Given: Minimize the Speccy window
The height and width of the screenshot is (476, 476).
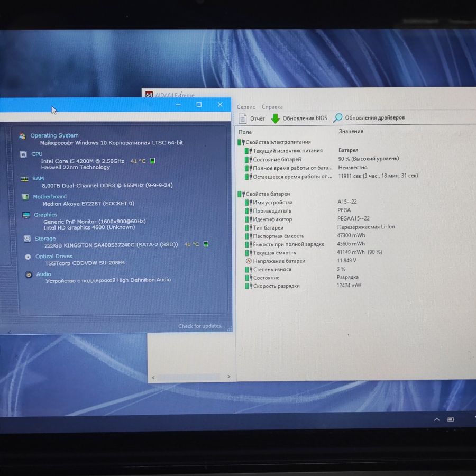Looking at the screenshot, I should (x=178, y=105).
